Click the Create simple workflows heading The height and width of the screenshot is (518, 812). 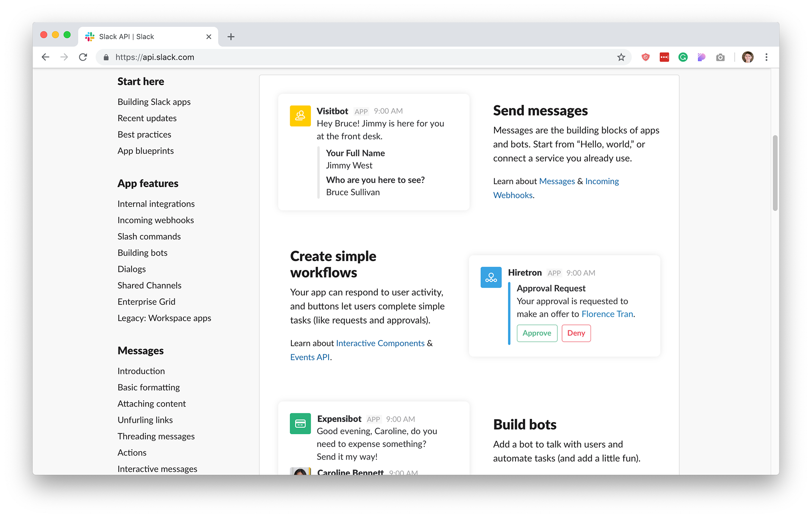(333, 264)
